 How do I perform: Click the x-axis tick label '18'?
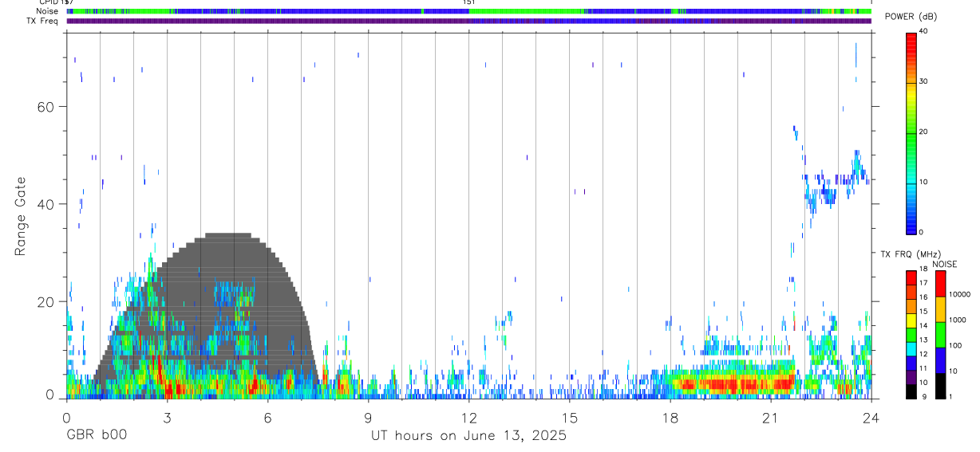tap(670, 417)
